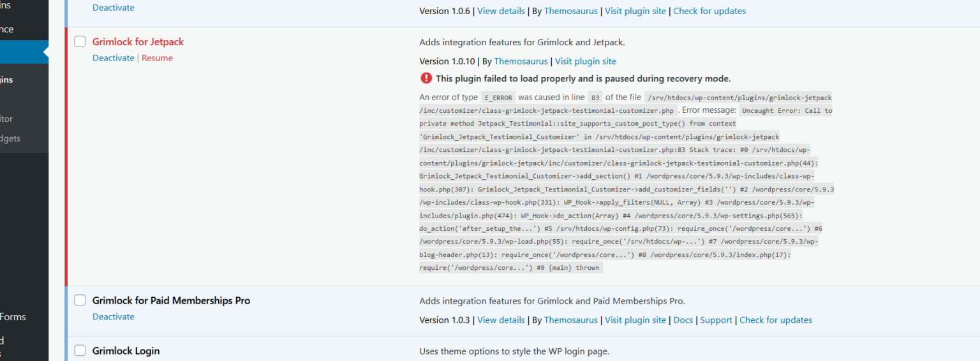Open the Forms menu in the sidebar
The image size is (980, 361).
pyautogui.click(x=13, y=317)
